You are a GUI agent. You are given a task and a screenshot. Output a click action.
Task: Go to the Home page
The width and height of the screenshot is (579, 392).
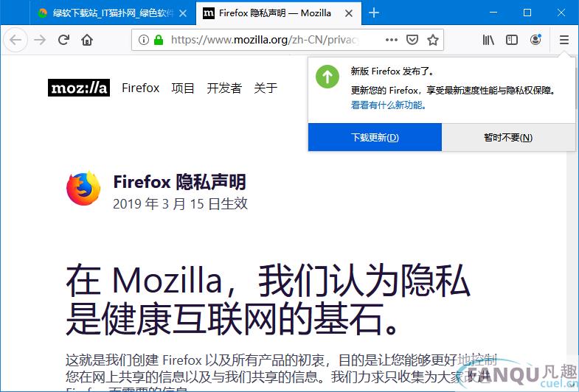click(x=87, y=40)
